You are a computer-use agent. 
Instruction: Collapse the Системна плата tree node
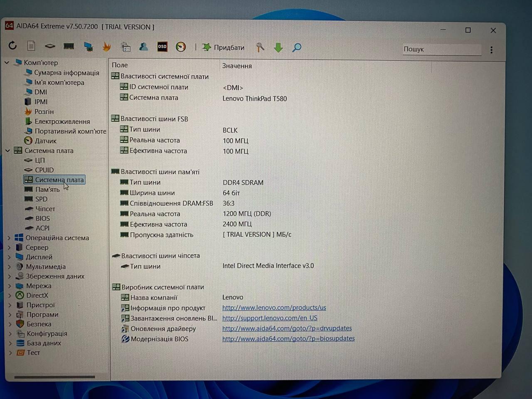click(7, 150)
